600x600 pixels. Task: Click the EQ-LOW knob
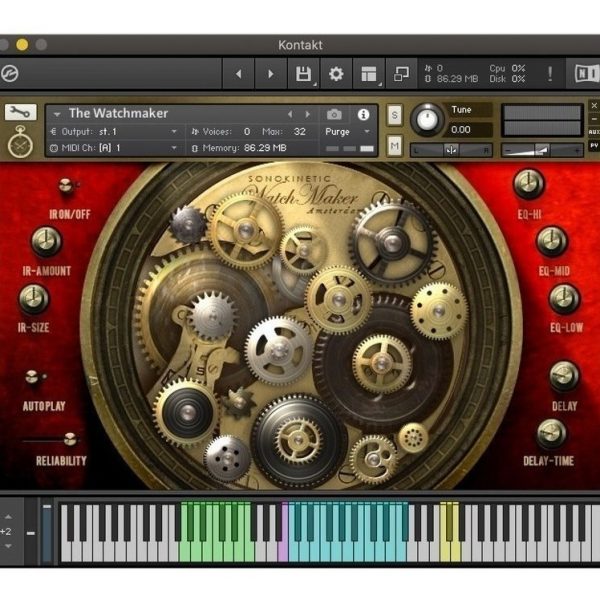click(x=564, y=298)
